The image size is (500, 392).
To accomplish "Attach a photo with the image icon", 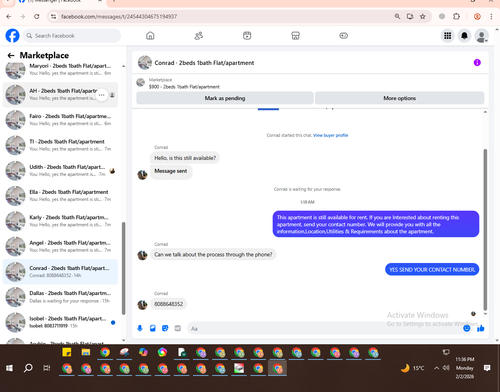I will 153,328.
